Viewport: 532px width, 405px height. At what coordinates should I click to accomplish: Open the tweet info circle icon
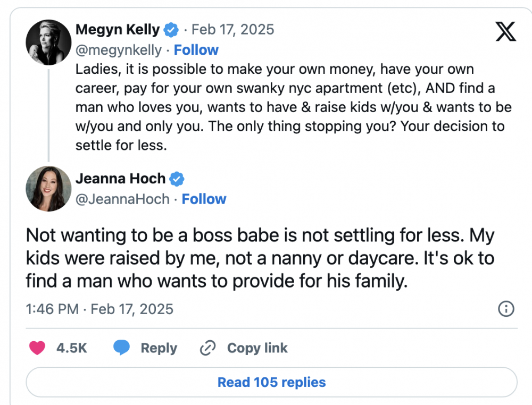(x=506, y=309)
